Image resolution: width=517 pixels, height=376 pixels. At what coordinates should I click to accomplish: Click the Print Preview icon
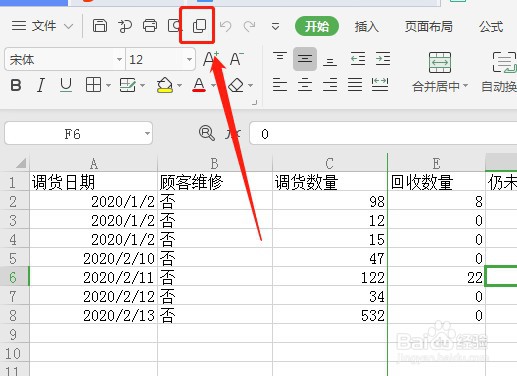pos(175,26)
